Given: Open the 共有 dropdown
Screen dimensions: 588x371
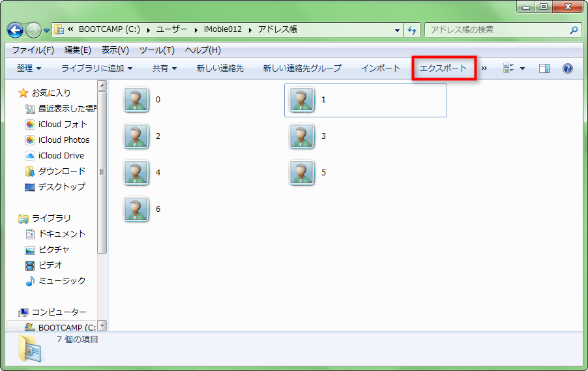Looking at the screenshot, I should (164, 68).
